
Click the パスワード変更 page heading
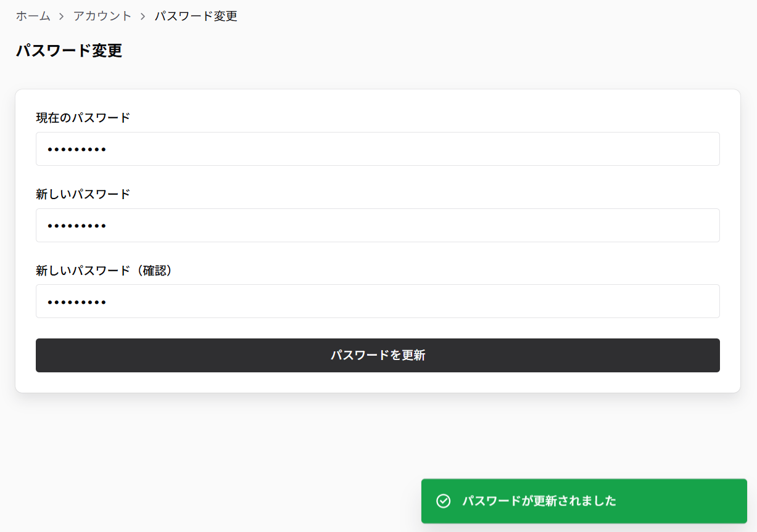69,51
